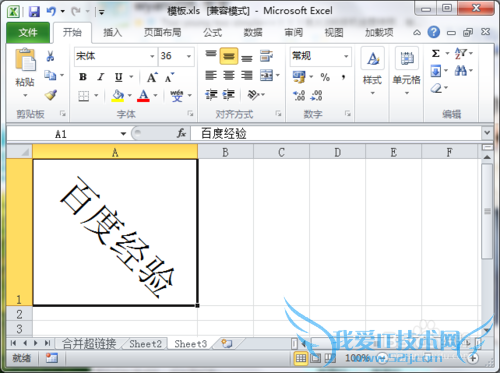
Task: Click the Redo arrow icon
Action: (x=76, y=12)
